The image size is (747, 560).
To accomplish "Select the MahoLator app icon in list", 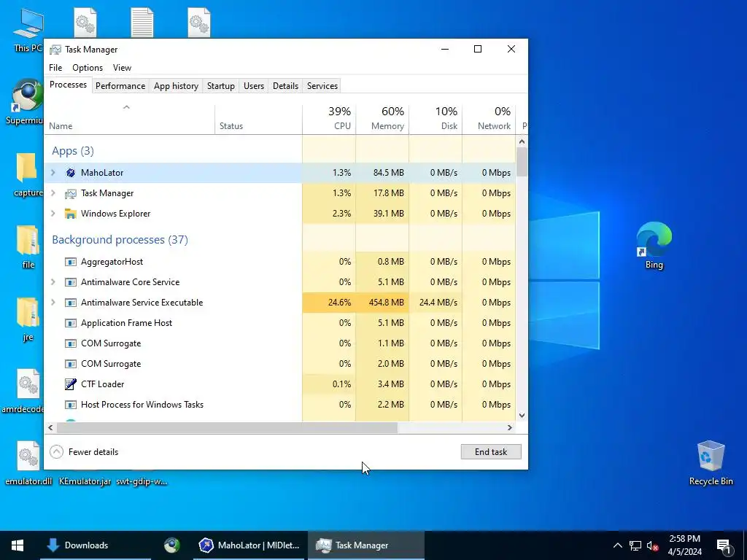I will point(71,173).
